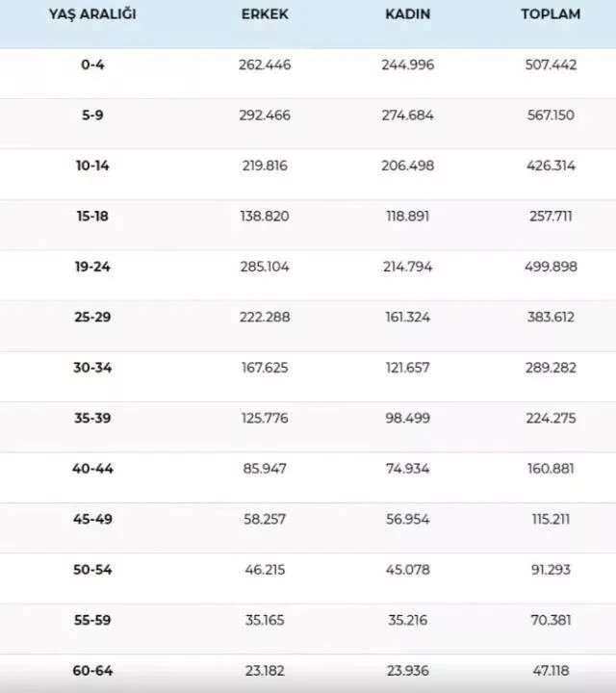Select the KADIN column header
616x693 pixels.
coord(407,14)
